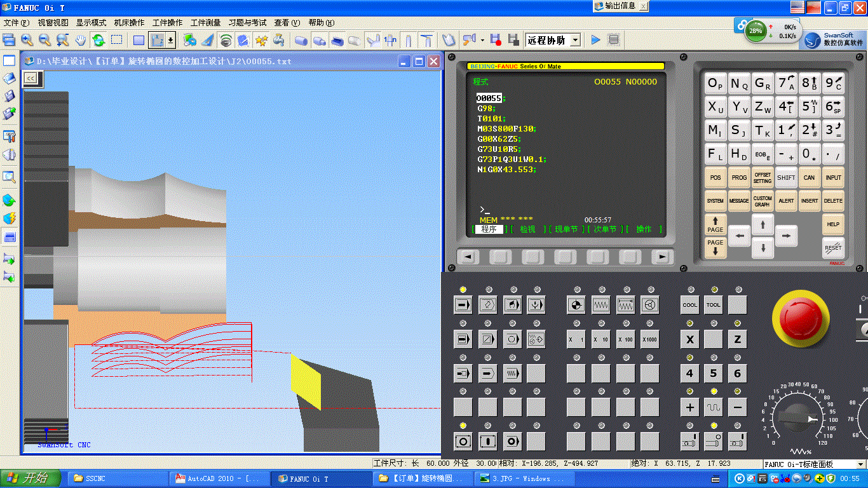Screen dimensions: 868x488
Task: Click the cycle start button with circle
Action: coord(463,441)
